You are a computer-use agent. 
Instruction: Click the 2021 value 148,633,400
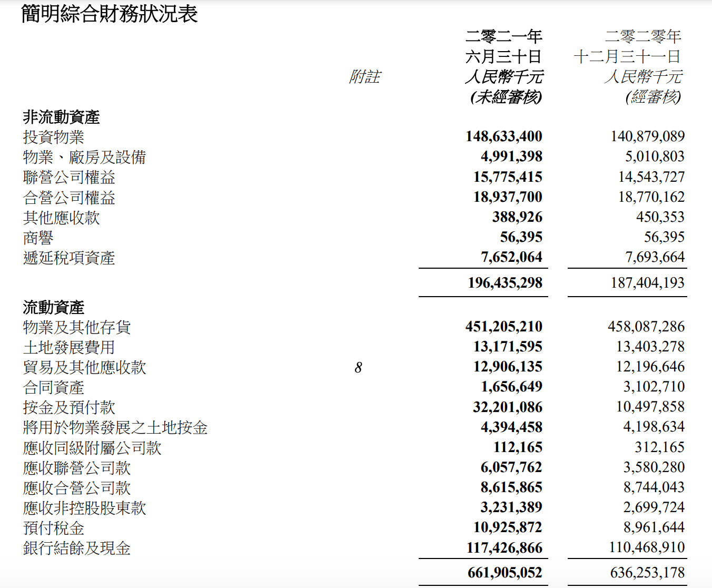[503, 136]
